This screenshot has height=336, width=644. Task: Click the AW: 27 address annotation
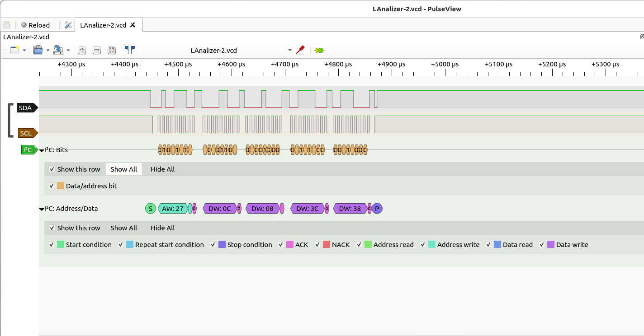[x=173, y=209]
